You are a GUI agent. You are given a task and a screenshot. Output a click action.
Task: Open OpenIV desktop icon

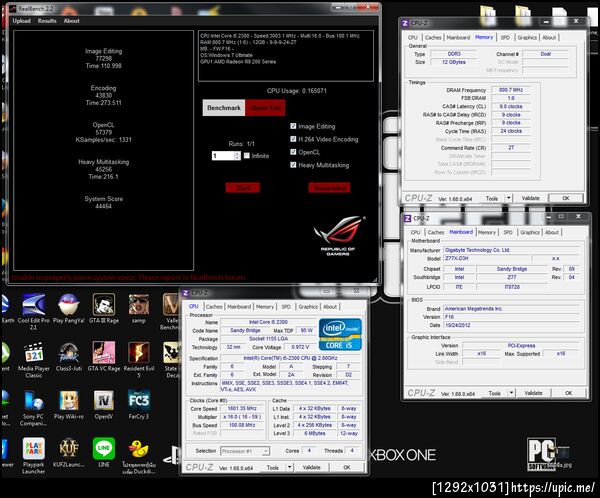click(x=104, y=405)
